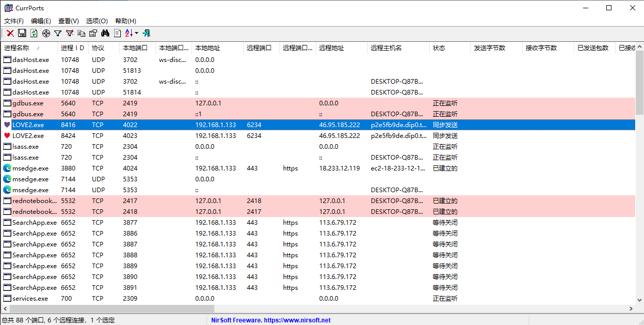Viewport: 644px width, 325px height.
Task: Sort by the 远程主机名 column header
Action: pyautogui.click(x=398, y=48)
